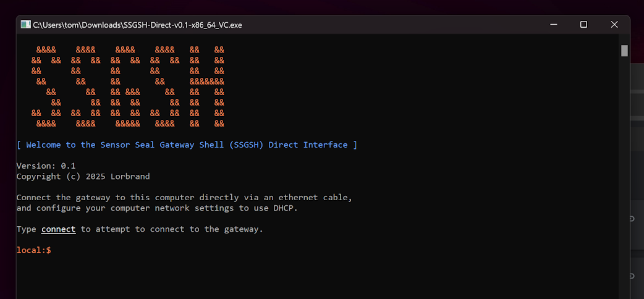Click the local:$ command prompt
The height and width of the screenshot is (299, 644).
33,250
